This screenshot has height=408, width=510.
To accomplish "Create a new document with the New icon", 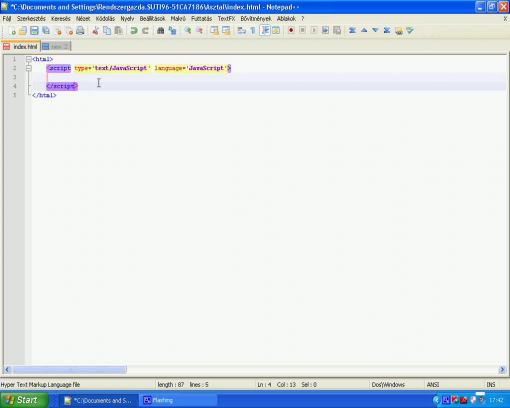I will [x=12, y=31].
